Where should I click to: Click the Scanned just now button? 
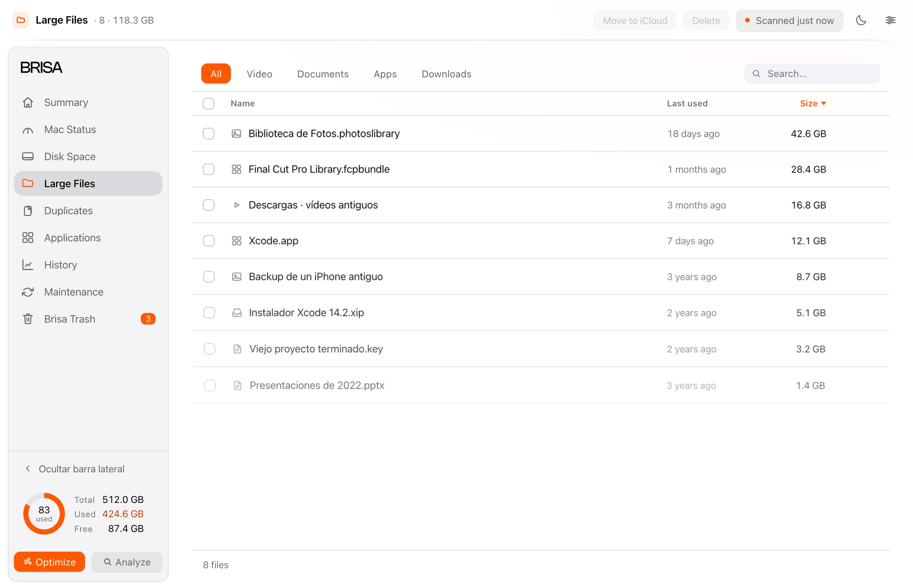pos(789,21)
